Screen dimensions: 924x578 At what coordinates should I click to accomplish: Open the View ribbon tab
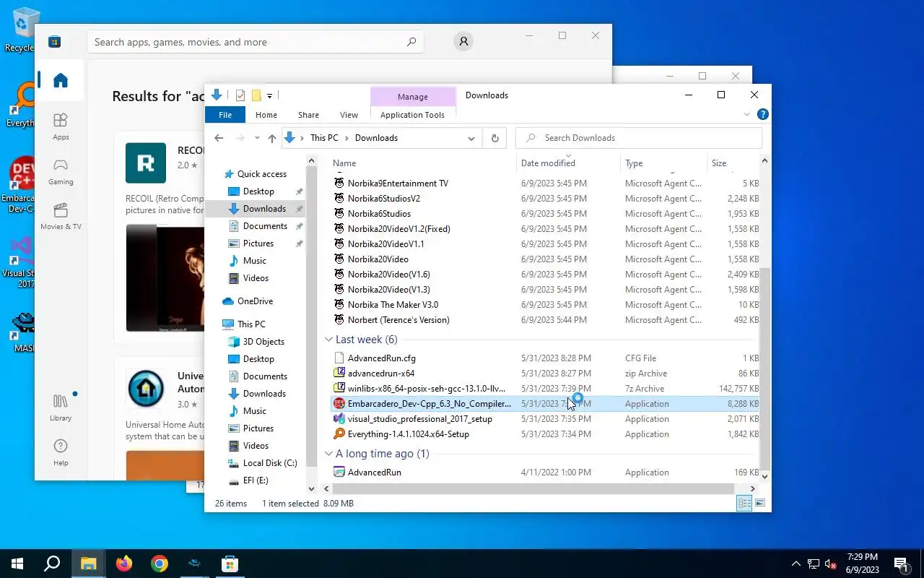(349, 115)
